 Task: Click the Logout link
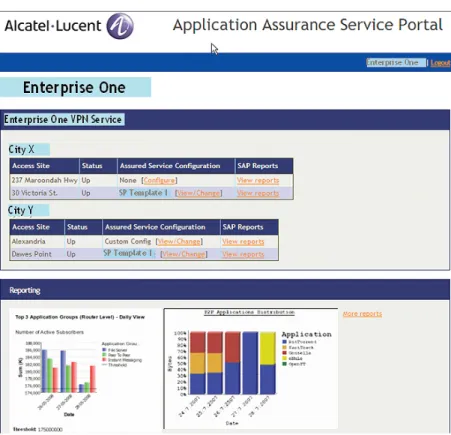coord(440,63)
